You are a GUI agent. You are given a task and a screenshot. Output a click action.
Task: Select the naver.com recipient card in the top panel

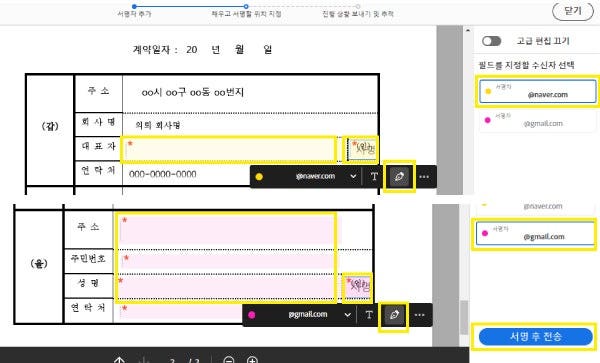(x=538, y=91)
